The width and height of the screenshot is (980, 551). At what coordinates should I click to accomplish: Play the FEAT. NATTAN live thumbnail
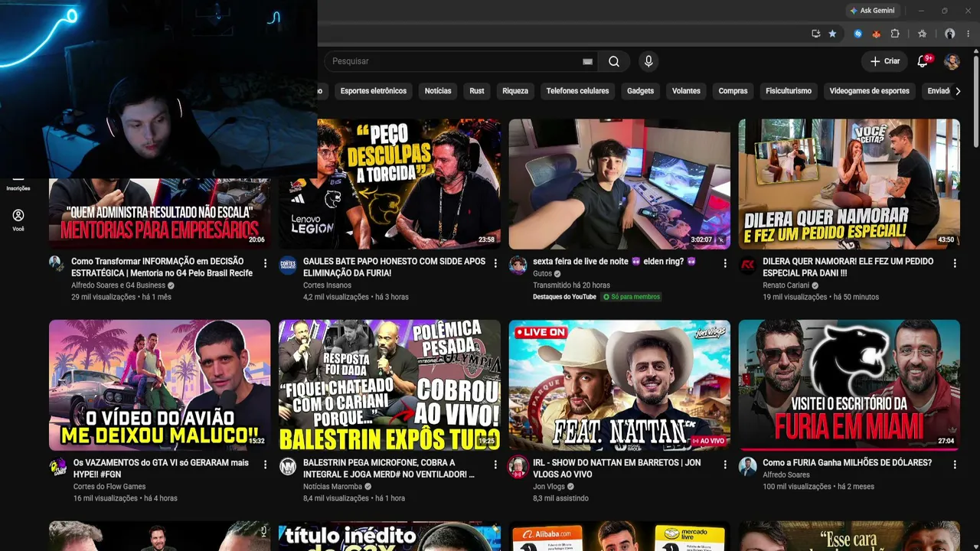(619, 385)
